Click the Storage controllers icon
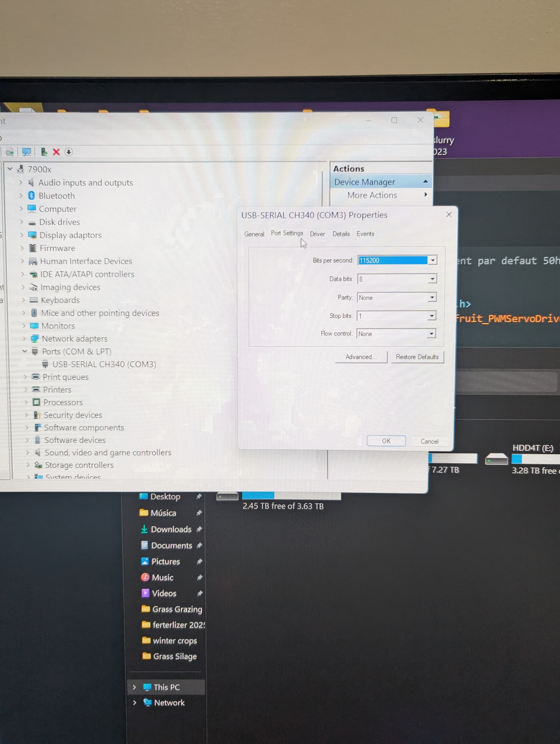The height and width of the screenshot is (744, 560). pos(38,465)
